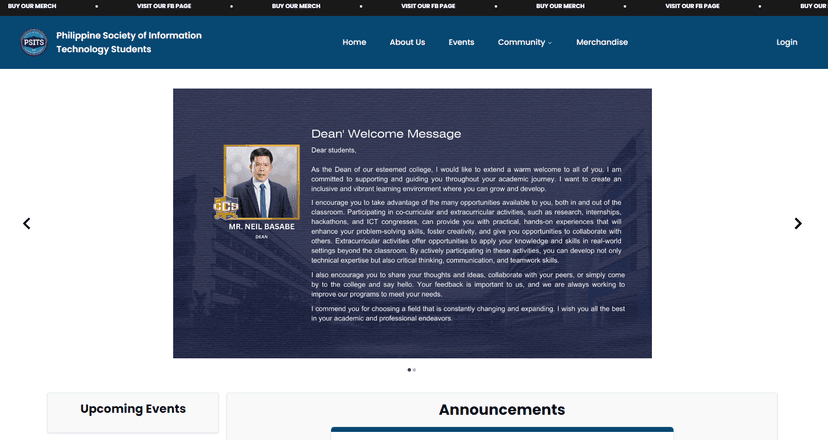Click the Login link
The height and width of the screenshot is (440, 828).
[787, 43]
